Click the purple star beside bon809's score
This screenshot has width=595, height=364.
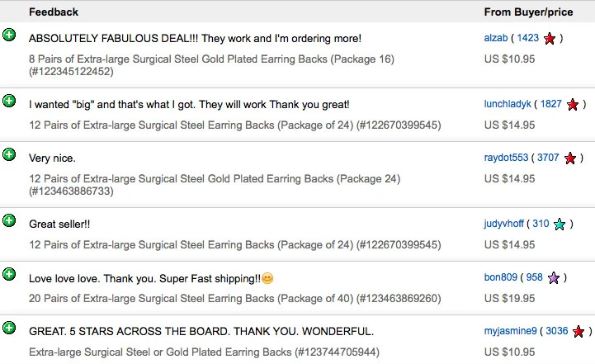[x=554, y=278]
